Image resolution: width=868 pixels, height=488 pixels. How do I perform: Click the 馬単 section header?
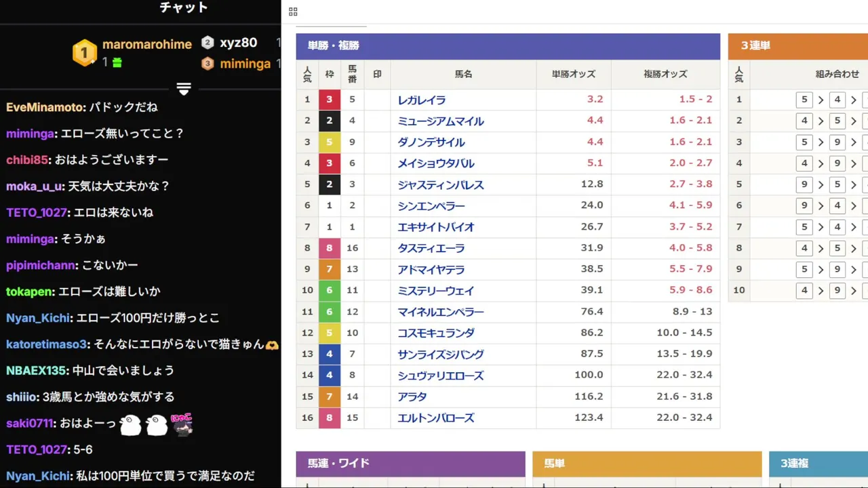[647, 464]
